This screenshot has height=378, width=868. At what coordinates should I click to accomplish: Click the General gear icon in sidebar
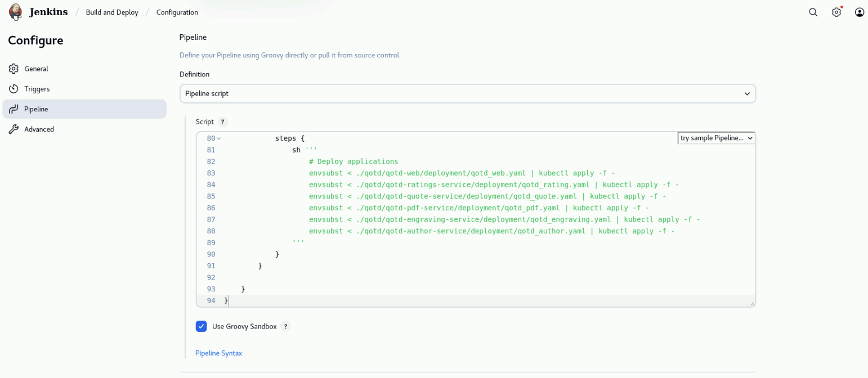[14, 69]
